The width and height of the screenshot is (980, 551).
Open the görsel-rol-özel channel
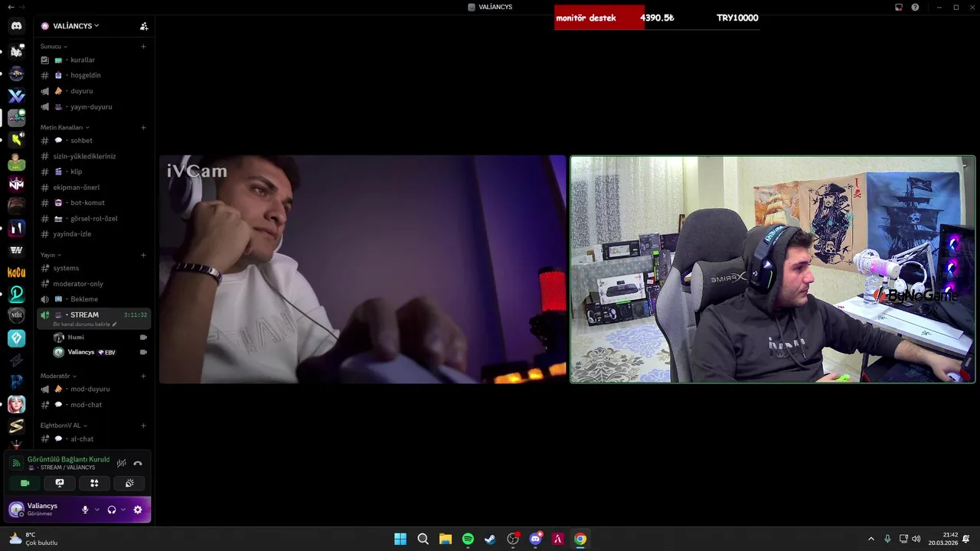point(94,219)
